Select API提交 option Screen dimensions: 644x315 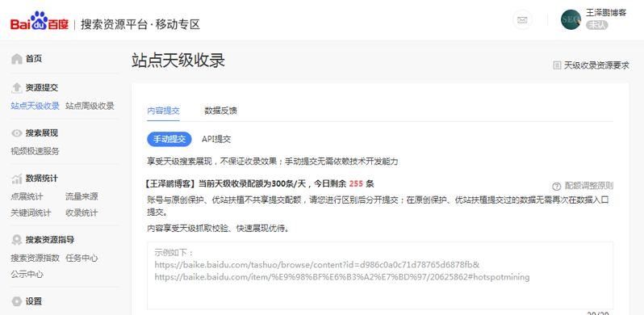[x=216, y=140]
